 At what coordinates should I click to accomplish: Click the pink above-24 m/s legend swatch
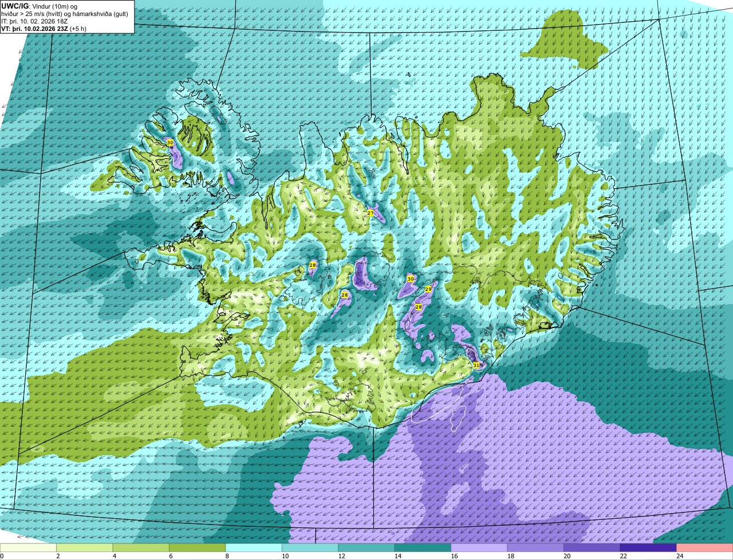coord(705,548)
